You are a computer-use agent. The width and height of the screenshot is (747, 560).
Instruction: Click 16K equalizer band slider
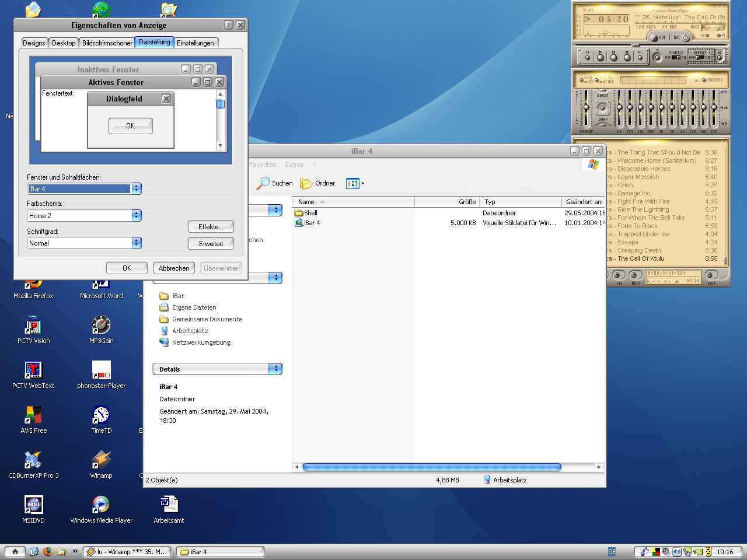point(714,107)
